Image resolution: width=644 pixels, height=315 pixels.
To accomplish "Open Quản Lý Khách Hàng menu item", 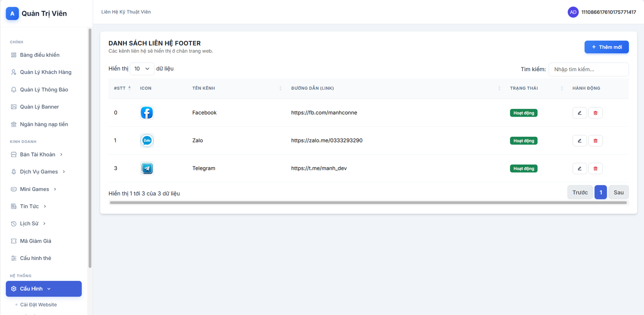I will click(45, 72).
